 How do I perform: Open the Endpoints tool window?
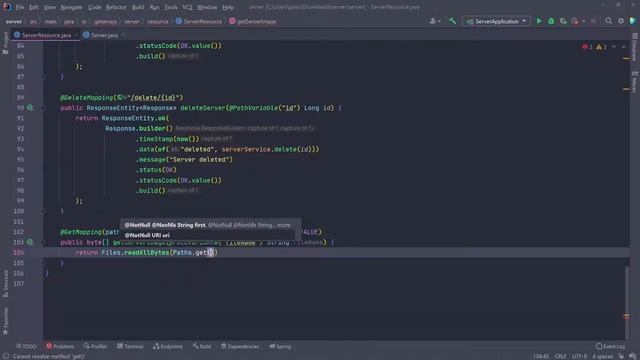click(168, 346)
